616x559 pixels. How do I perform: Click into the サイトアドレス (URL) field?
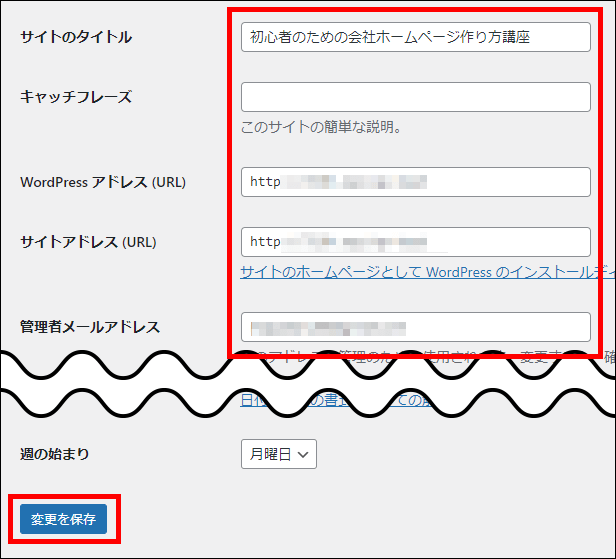point(416,242)
